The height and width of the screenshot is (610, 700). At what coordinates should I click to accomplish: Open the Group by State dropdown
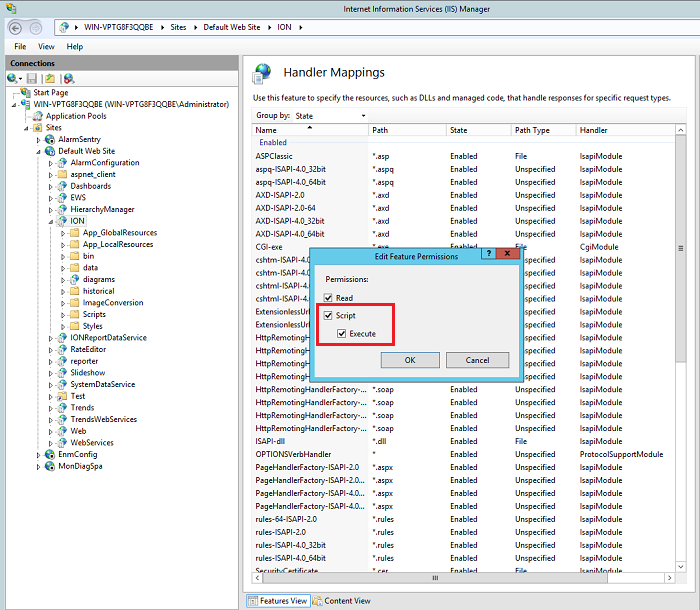pyautogui.click(x=330, y=116)
